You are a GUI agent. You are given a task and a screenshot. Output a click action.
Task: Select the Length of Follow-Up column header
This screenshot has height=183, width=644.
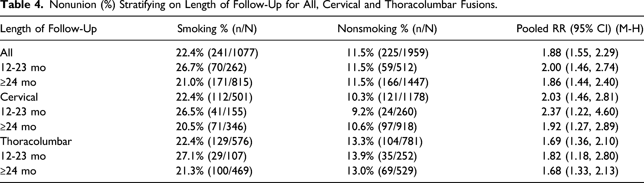tap(49, 29)
